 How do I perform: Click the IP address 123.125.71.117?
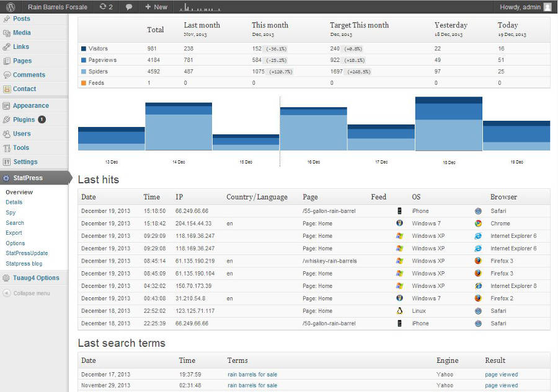(x=195, y=311)
